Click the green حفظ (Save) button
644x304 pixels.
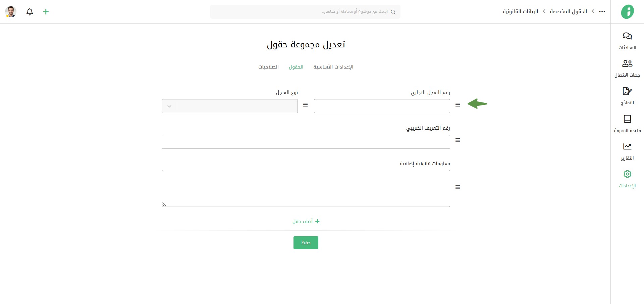[x=306, y=243]
